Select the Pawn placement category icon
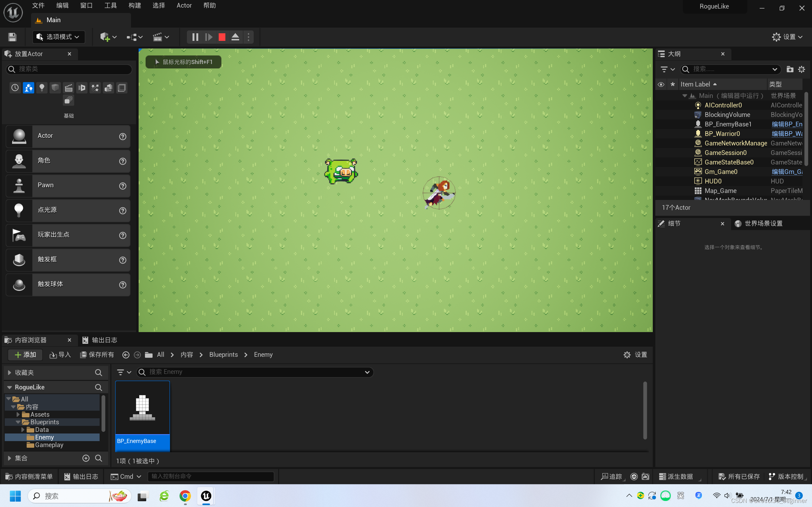Viewport: 812px width, 507px height. (x=19, y=186)
